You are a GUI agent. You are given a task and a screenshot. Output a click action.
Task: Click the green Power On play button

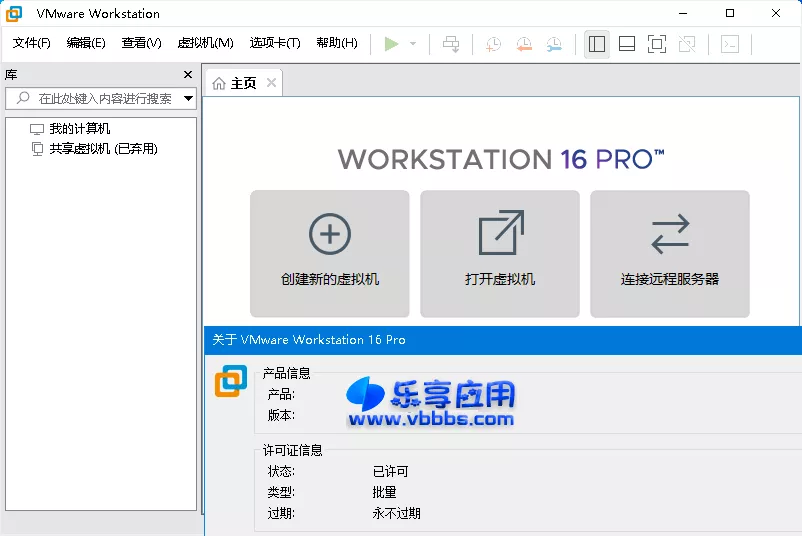391,44
